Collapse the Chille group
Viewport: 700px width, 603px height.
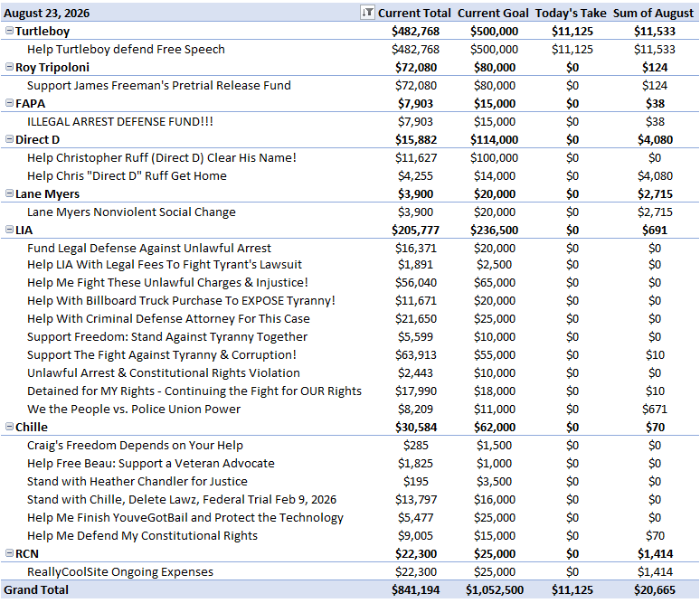tap(9, 427)
